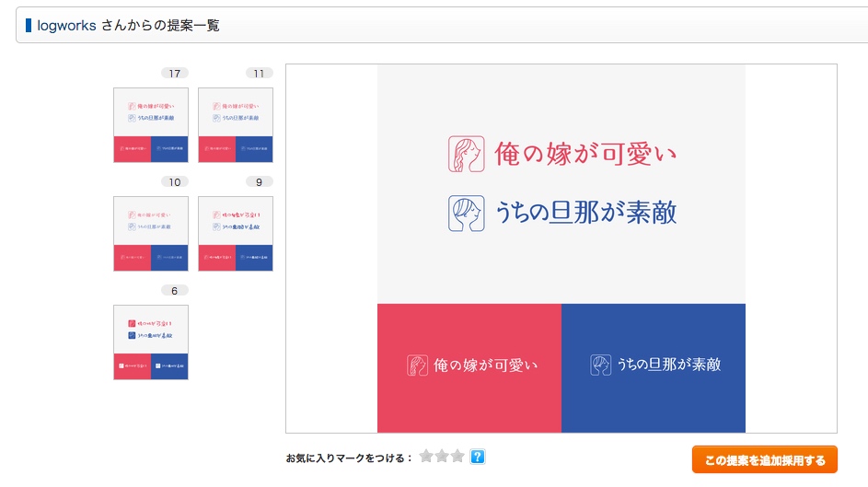Click the number 11 badge label

[259, 73]
